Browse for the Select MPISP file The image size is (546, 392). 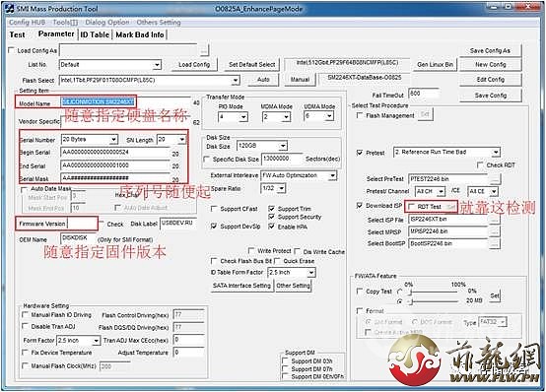(x=495, y=231)
